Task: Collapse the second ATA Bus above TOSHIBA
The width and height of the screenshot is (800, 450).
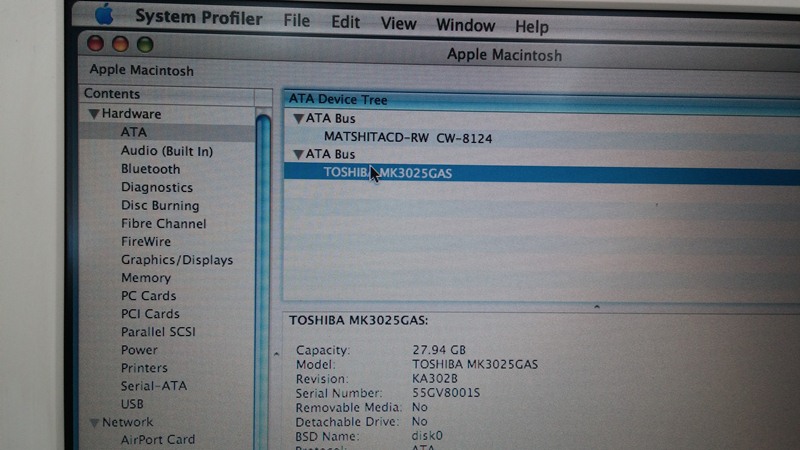Action: tap(298, 154)
